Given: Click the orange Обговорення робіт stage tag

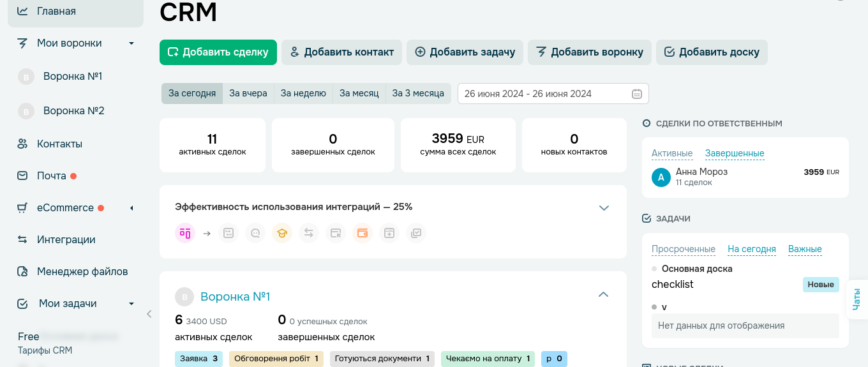Looking at the screenshot, I should [x=276, y=359].
